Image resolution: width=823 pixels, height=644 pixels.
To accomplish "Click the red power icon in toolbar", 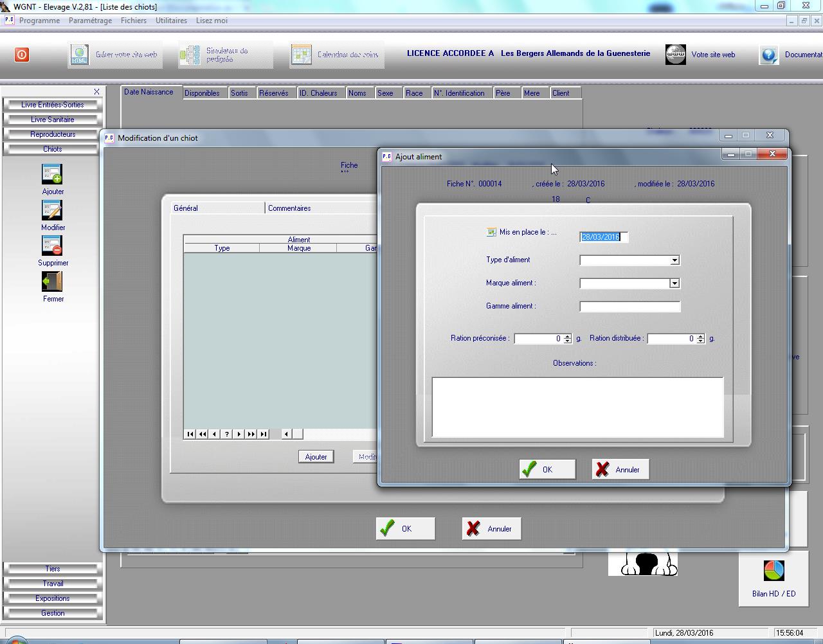I will click(x=22, y=55).
